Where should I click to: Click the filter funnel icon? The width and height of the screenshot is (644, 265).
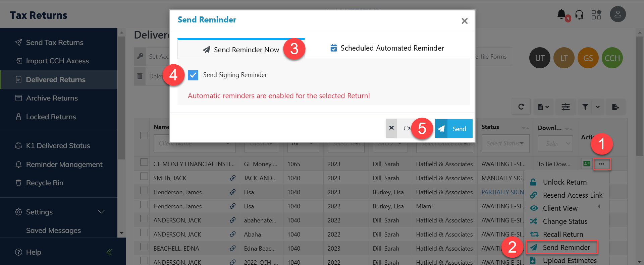(585, 107)
